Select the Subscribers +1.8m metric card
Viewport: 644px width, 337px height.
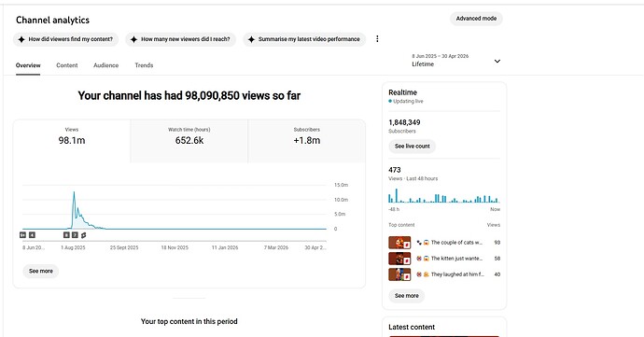(307, 141)
